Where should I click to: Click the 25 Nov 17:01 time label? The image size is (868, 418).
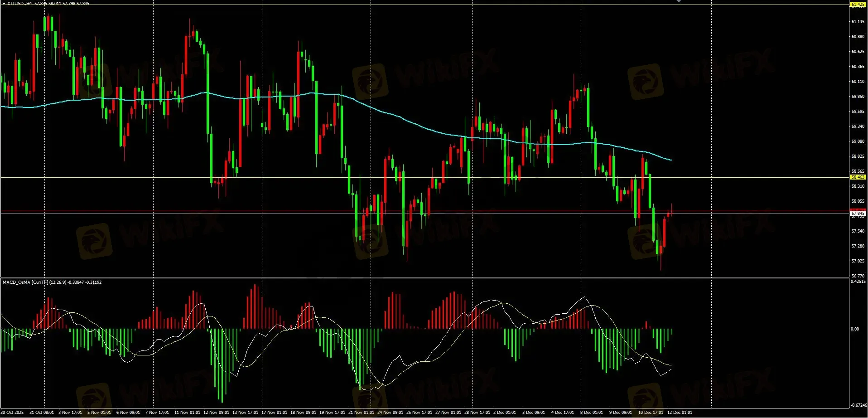(x=419, y=413)
